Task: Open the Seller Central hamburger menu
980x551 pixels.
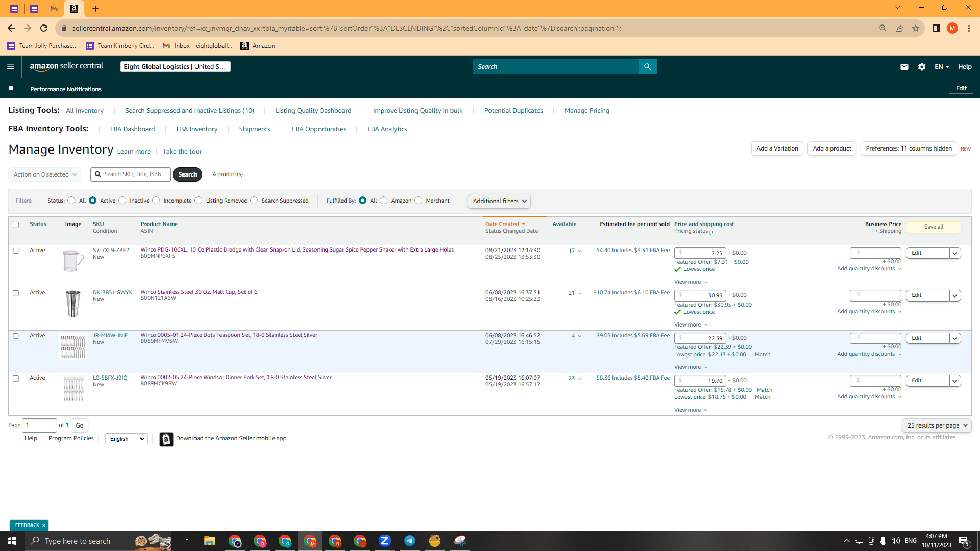Action: click(x=11, y=67)
